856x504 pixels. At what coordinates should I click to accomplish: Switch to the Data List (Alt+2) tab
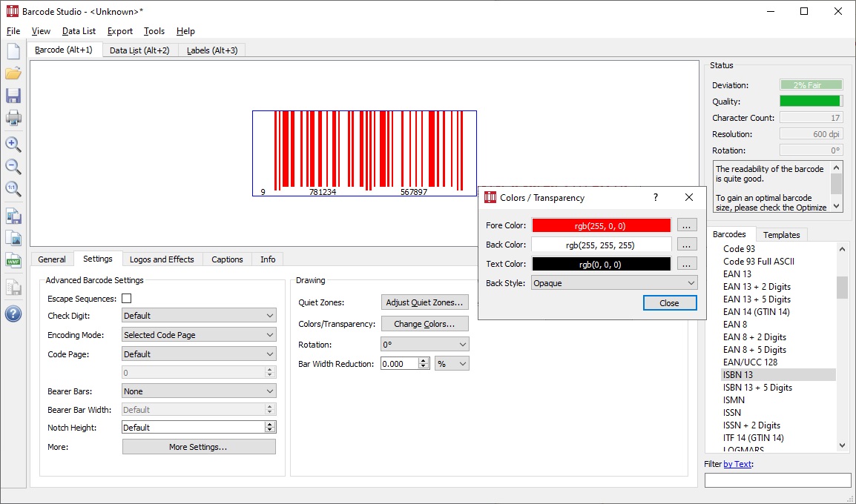(139, 50)
